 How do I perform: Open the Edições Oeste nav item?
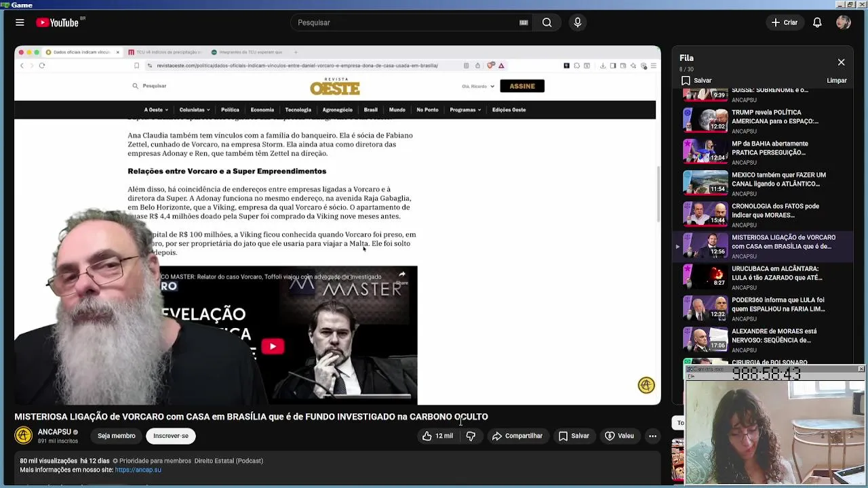click(509, 110)
